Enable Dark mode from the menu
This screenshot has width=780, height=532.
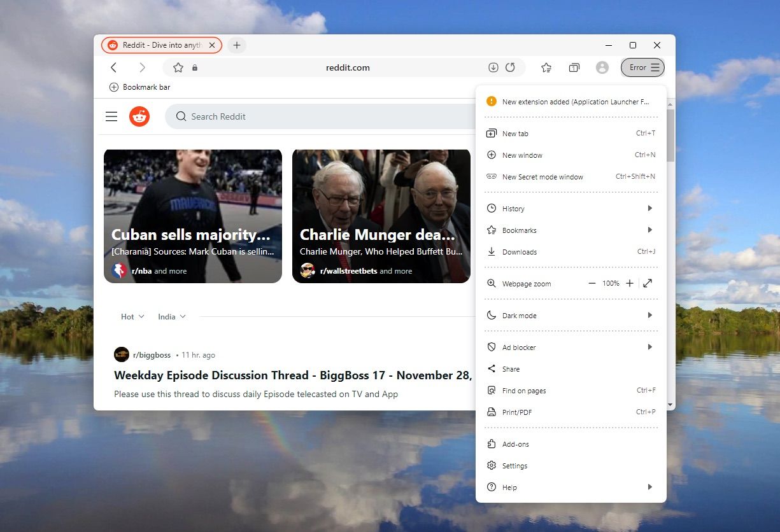pos(521,315)
